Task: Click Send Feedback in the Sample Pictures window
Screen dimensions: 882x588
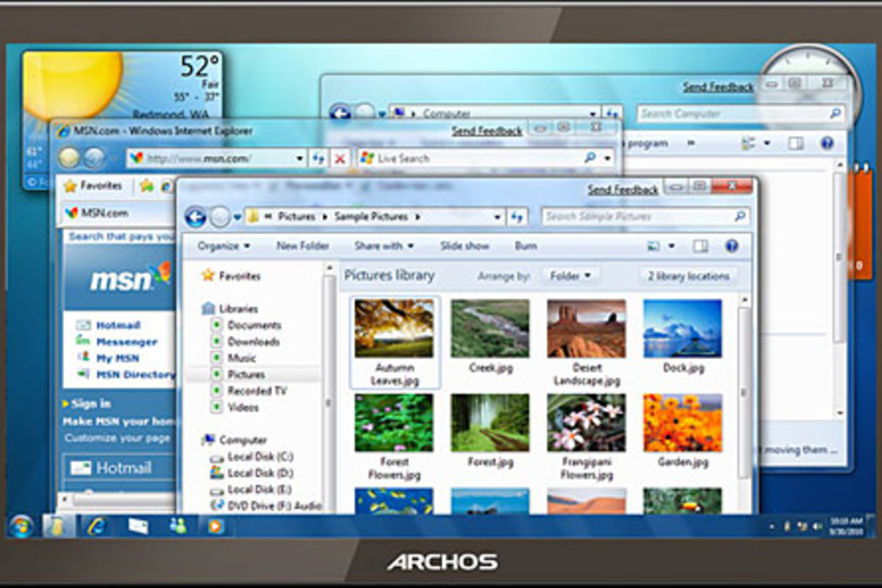Action: coord(623,189)
